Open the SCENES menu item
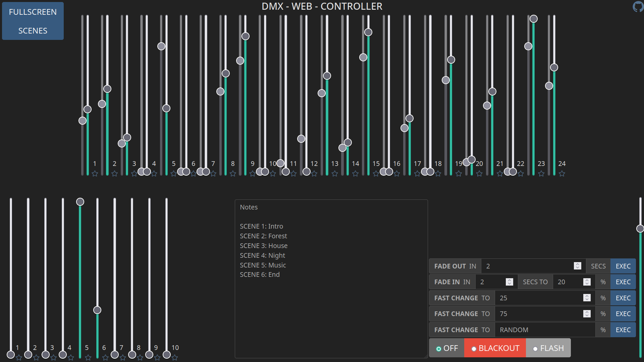This screenshot has height=362, width=644. (x=33, y=31)
